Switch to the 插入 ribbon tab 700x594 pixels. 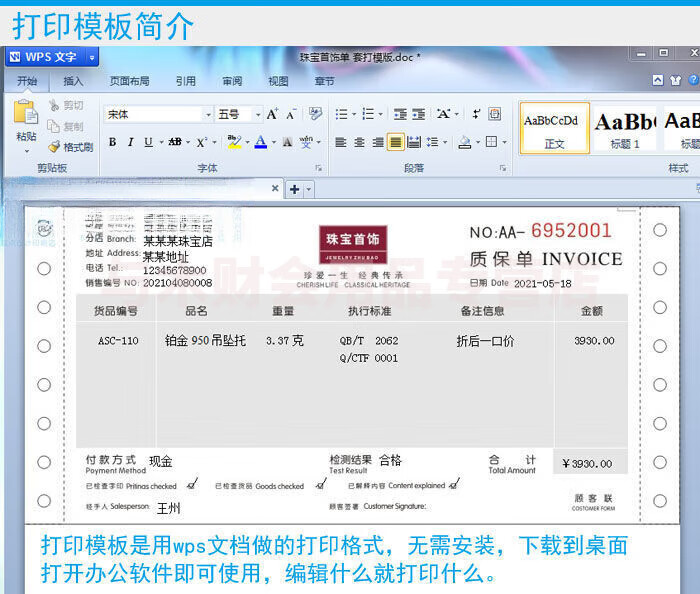(73, 81)
